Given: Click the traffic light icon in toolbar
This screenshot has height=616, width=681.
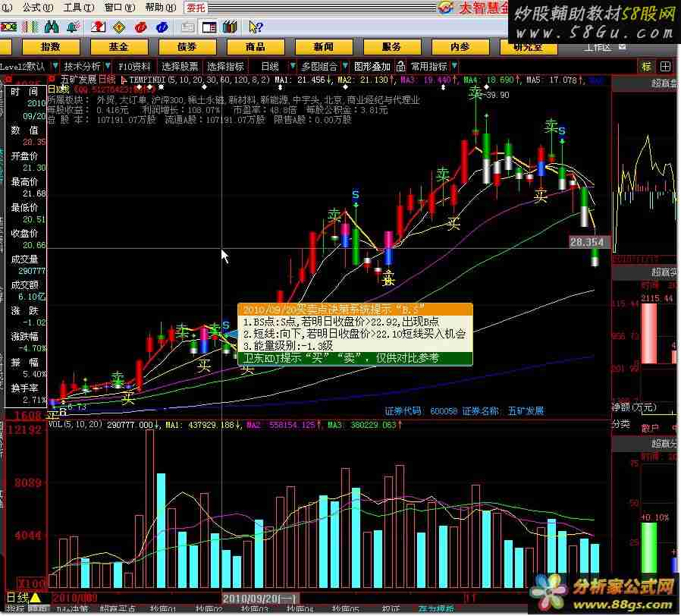Looking at the screenshot, I should [8, 27].
